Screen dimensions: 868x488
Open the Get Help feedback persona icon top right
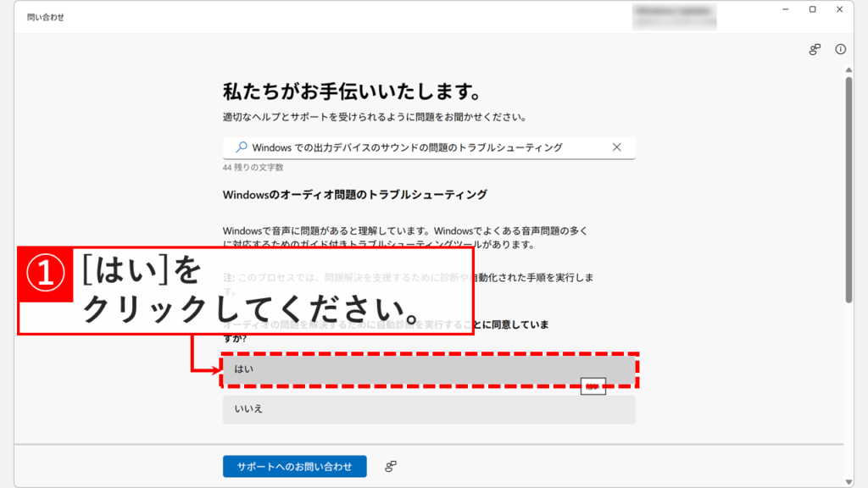815,50
